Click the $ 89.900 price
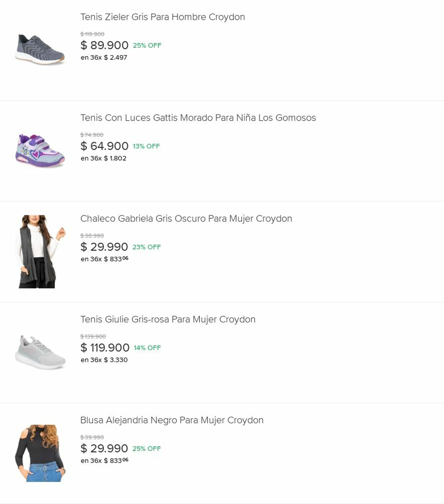Image resolution: width=444 pixels, height=504 pixels. tap(104, 45)
